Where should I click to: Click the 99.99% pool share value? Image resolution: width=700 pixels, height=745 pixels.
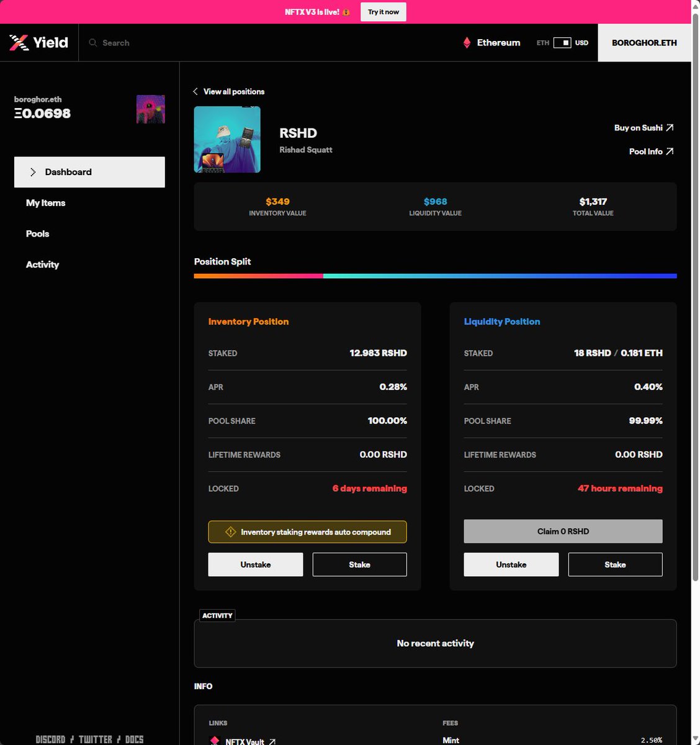point(646,421)
